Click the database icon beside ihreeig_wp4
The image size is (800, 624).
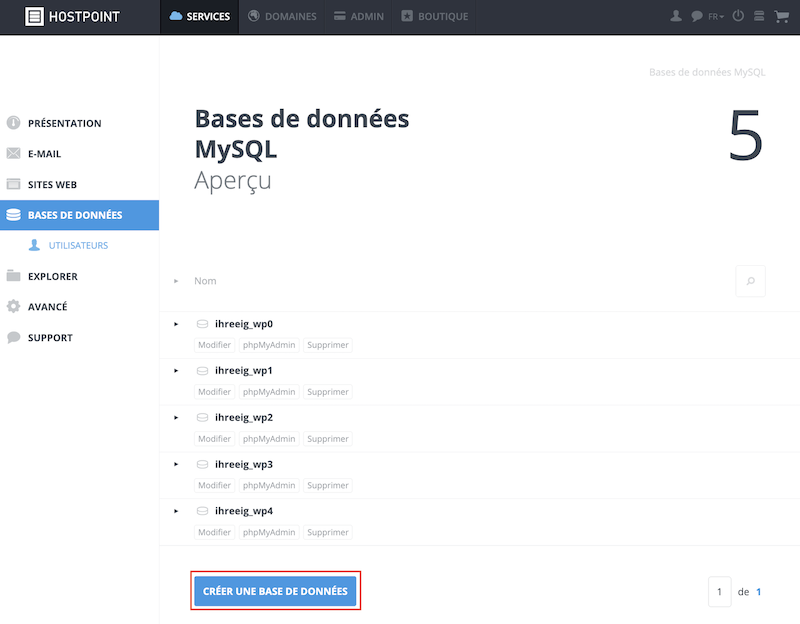pyautogui.click(x=203, y=511)
